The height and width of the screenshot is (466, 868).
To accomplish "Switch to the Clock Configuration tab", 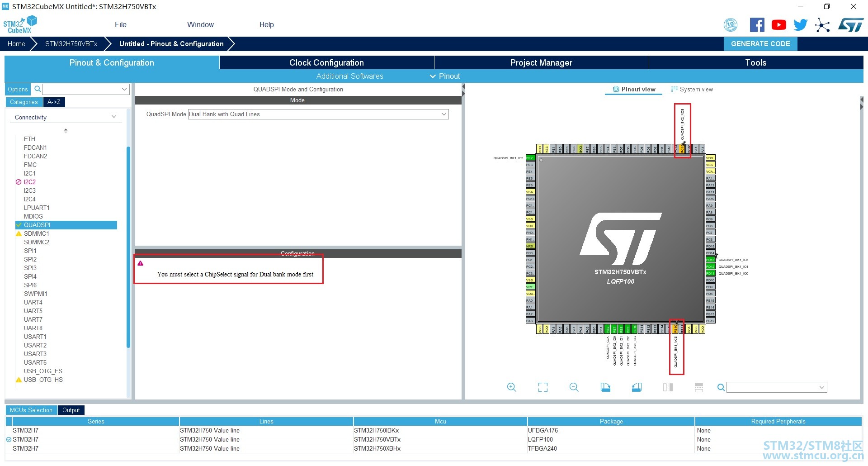I will [x=326, y=62].
